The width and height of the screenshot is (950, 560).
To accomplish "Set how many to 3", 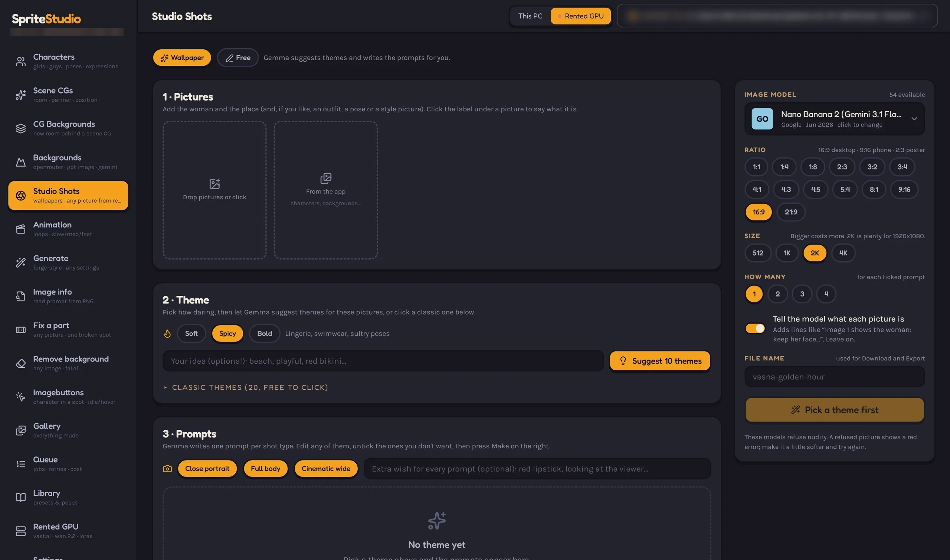I will [802, 294].
